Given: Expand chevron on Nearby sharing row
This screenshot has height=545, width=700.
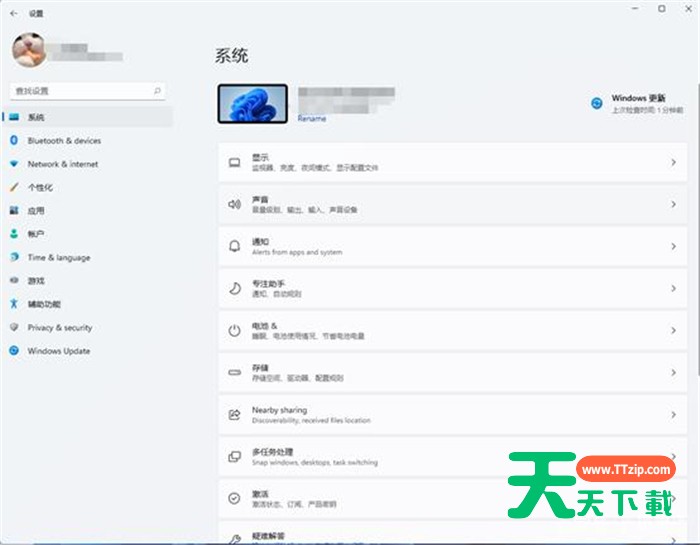Looking at the screenshot, I should pyautogui.click(x=673, y=415).
